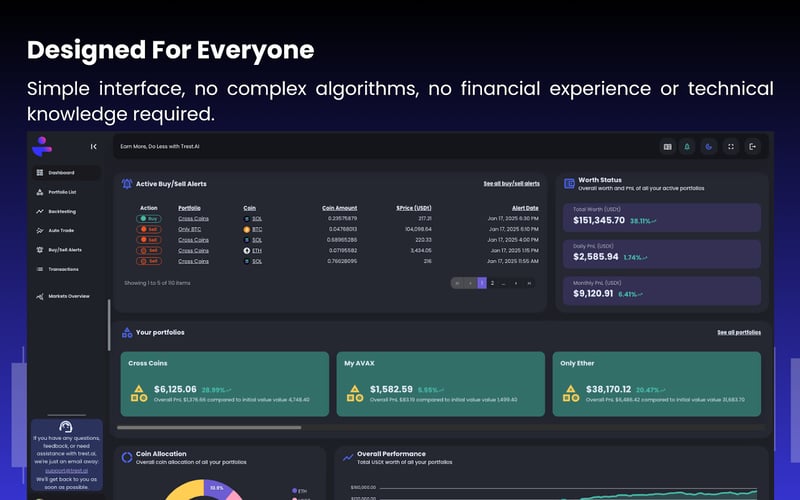The height and width of the screenshot is (500, 800).
Task: Click the Auto Trade icon
Action: click(x=40, y=231)
